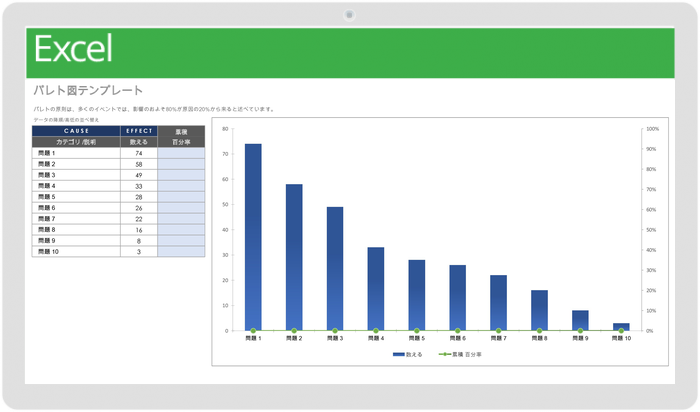Viewport: 700px width, 412px height.
Task: Click the EFFECT header cell in the table
Action: point(139,131)
